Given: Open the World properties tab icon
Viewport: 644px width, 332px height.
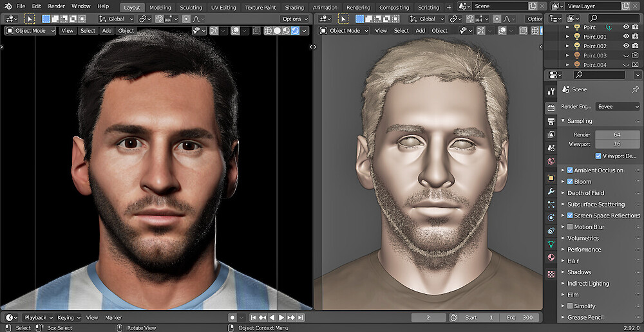Looking at the screenshot, I should pyautogui.click(x=551, y=161).
